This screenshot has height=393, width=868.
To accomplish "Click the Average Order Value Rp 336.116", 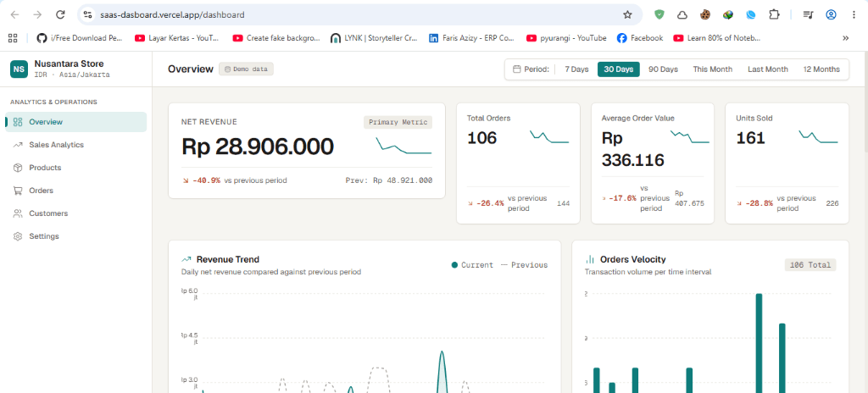I will point(632,149).
